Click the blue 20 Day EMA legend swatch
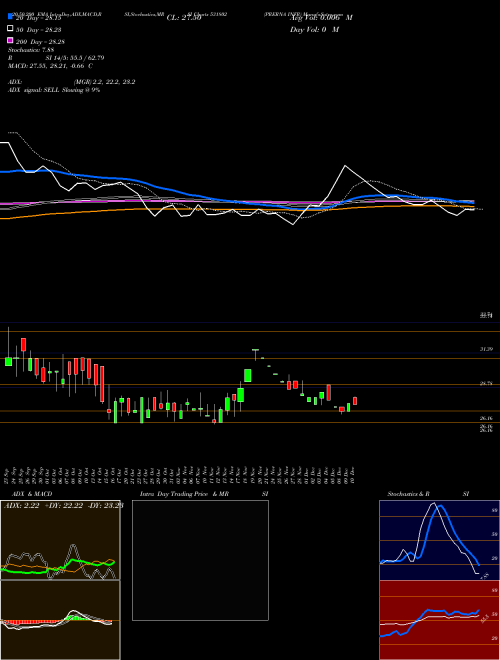500x660 pixels. [11, 16]
